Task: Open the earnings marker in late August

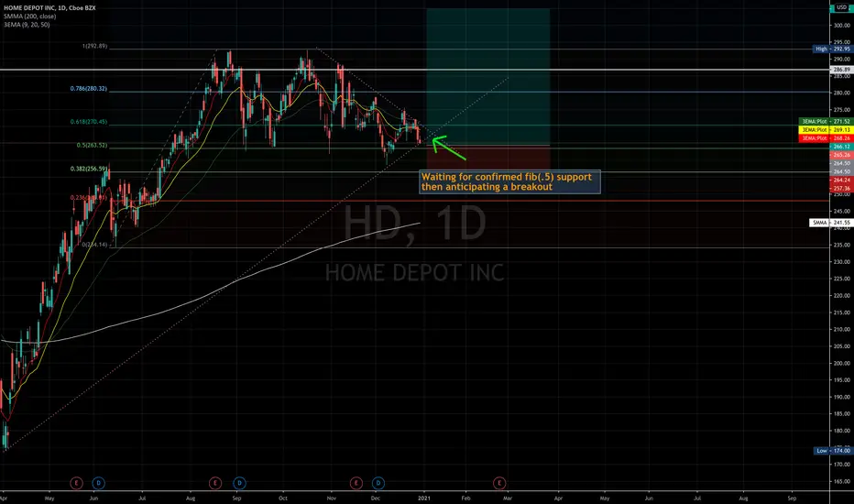Action: (215, 483)
